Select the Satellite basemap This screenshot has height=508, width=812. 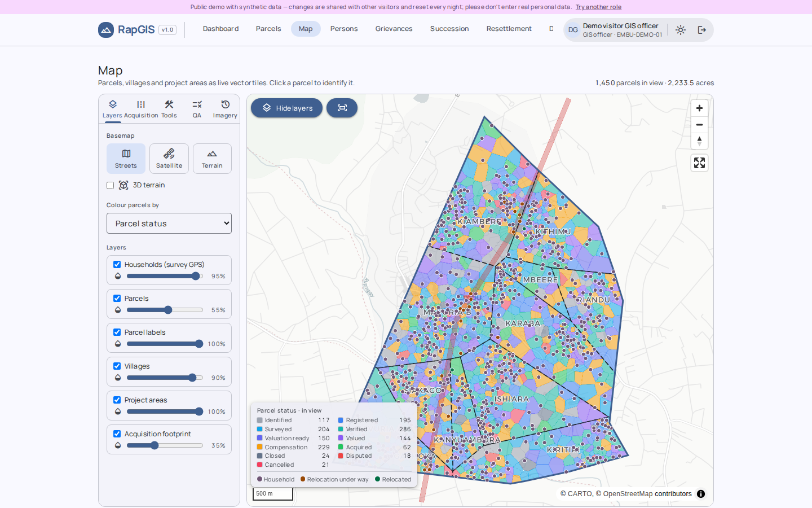pyautogui.click(x=169, y=159)
